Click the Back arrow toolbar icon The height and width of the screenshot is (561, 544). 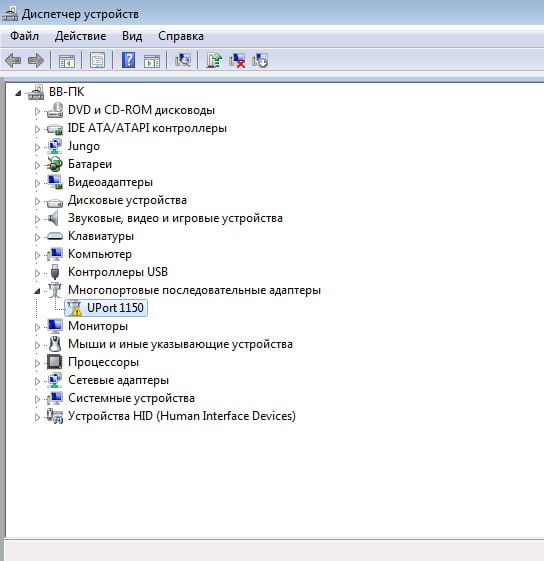pyautogui.click(x=14, y=60)
